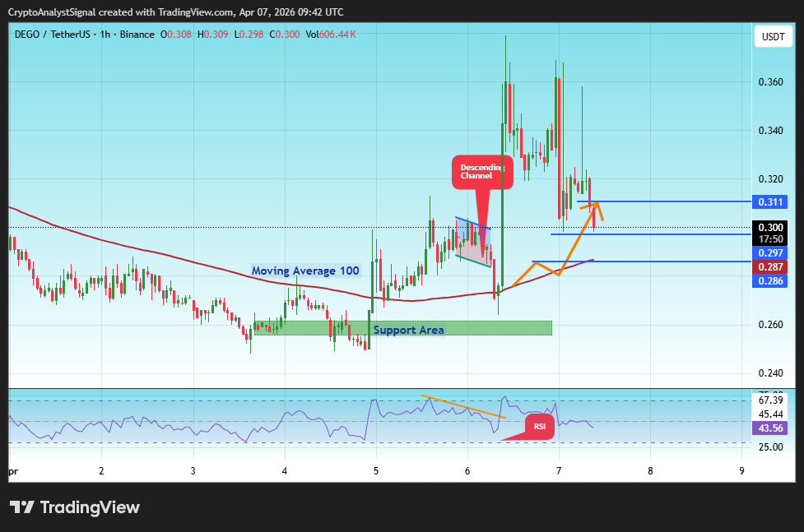Image resolution: width=804 pixels, height=532 pixels.
Task: Select the red Descending Channel callout
Action: (x=482, y=172)
